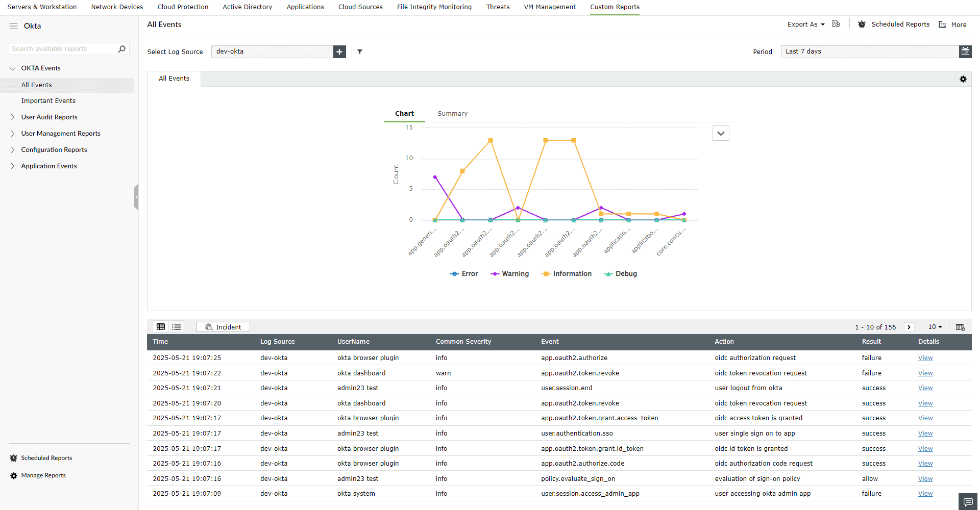View details for the 19:07:22 token revoke event
This screenshot has height=510, width=980.
pos(925,373)
